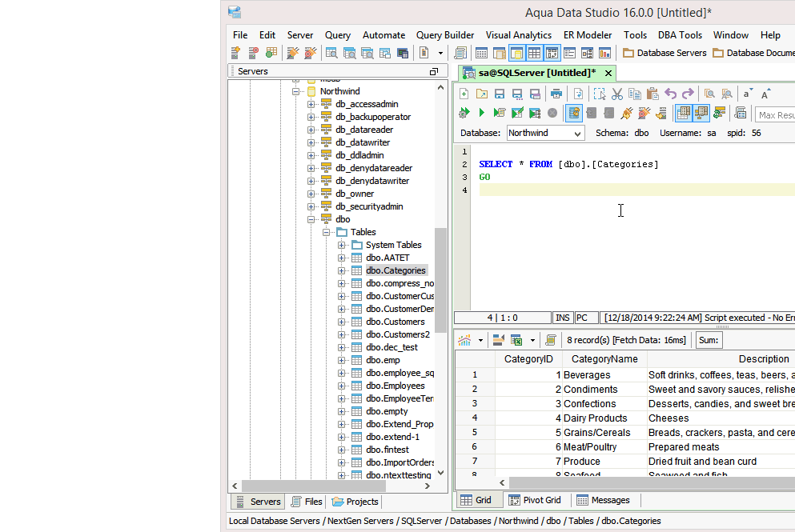Click the CategoryID column header
Screen dimensions: 795x532
528,359
